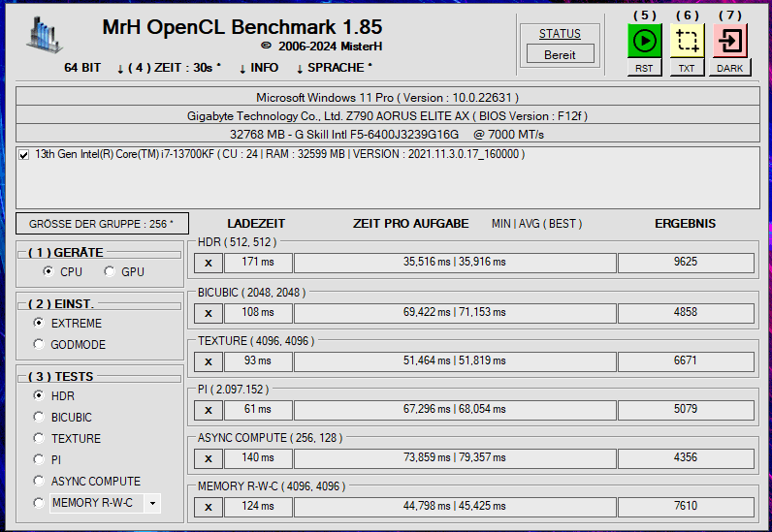Screen dimensions: 772x532
Task: Click BICUBIC timing 69,422 ms | 71,153 ms
Action: click(x=455, y=312)
